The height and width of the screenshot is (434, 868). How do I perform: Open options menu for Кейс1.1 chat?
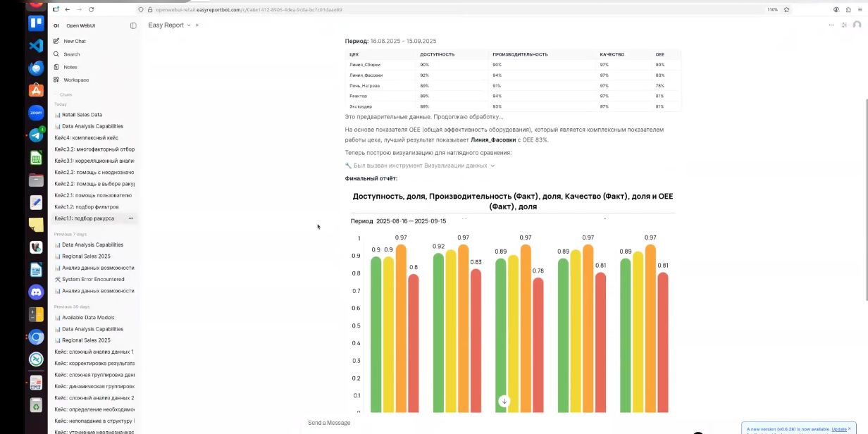pyautogui.click(x=130, y=218)
